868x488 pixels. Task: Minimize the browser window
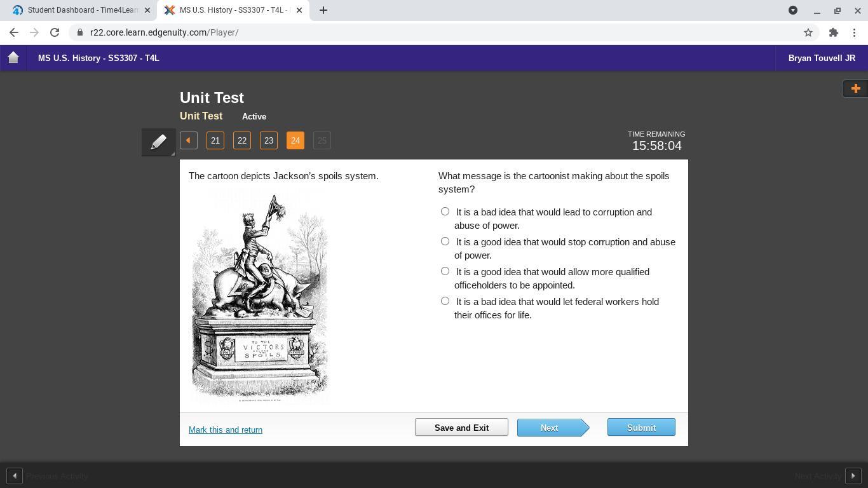click(x=817, y=10)
